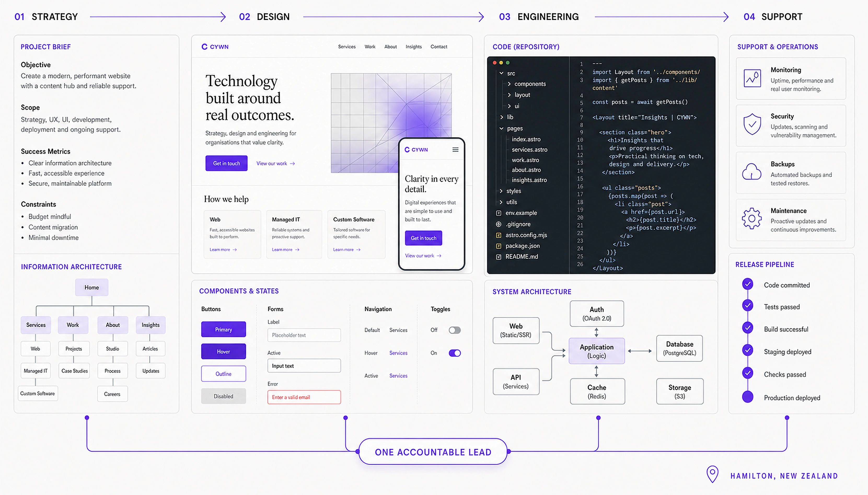Click the Enter a valid email error field

304,397
